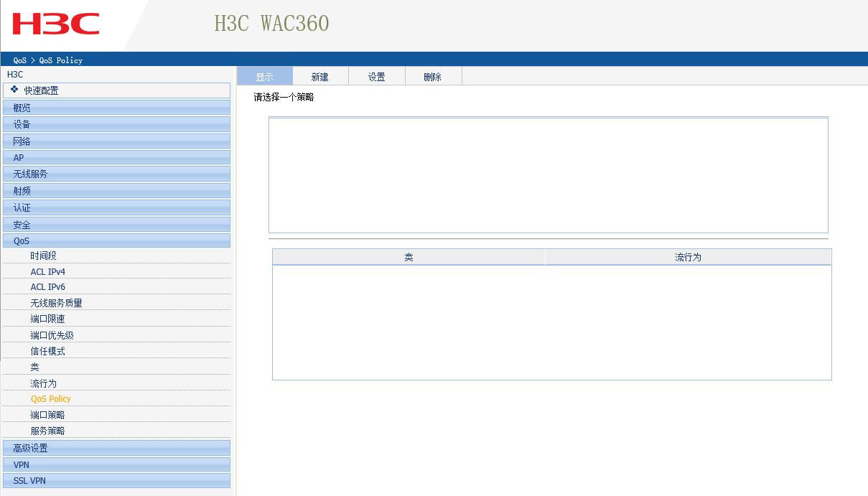This screenshot has height=496, width=868.
Task: Open 服务策略 page
Action: [47, 431]
